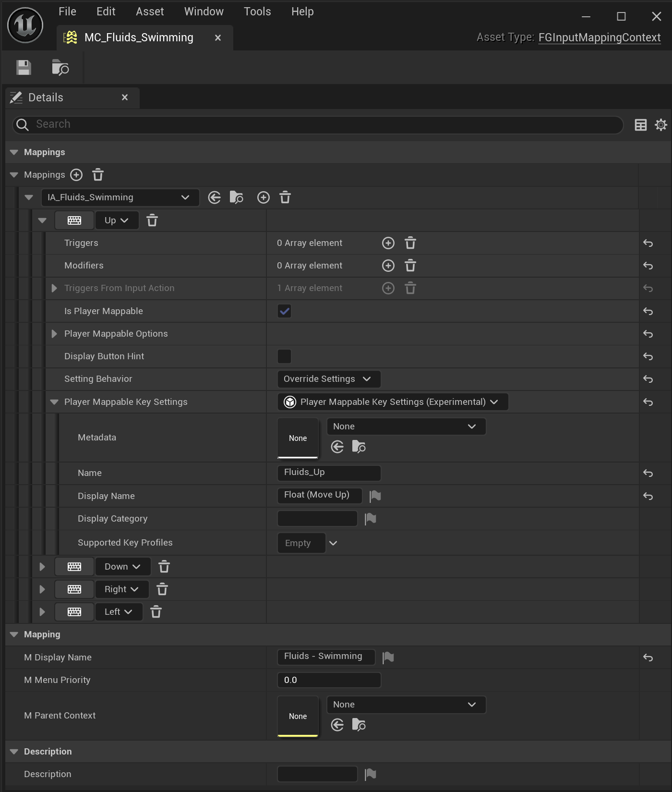Edit the Name field containing Fluids_Up
672x792 pixels.
click(x=329, y=473)
